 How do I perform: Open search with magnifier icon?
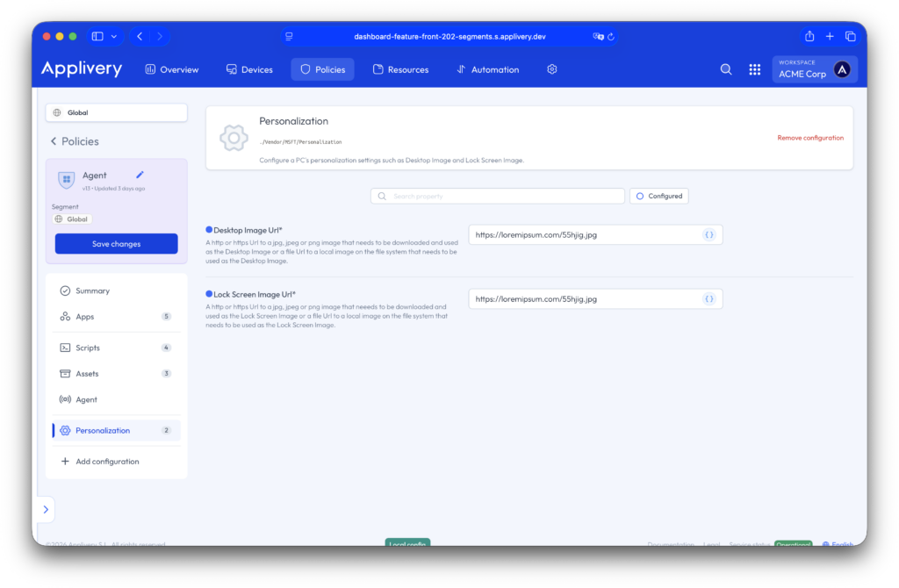point(726,69)
